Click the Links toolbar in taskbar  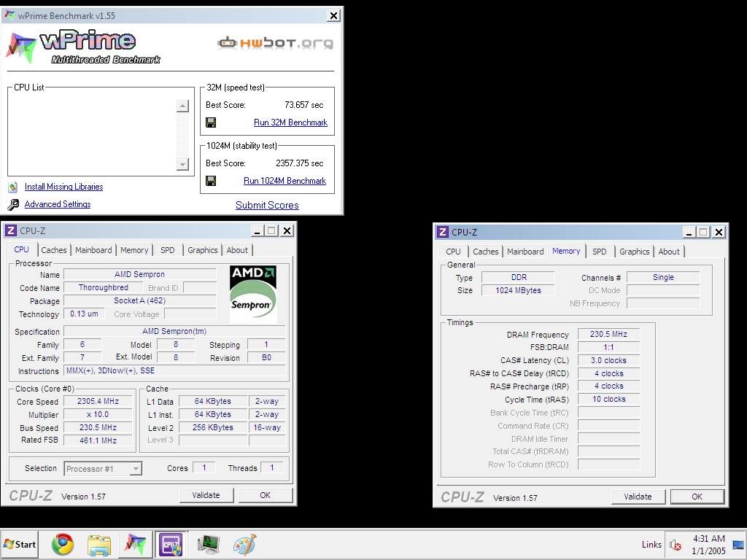(x=651, y=544)
